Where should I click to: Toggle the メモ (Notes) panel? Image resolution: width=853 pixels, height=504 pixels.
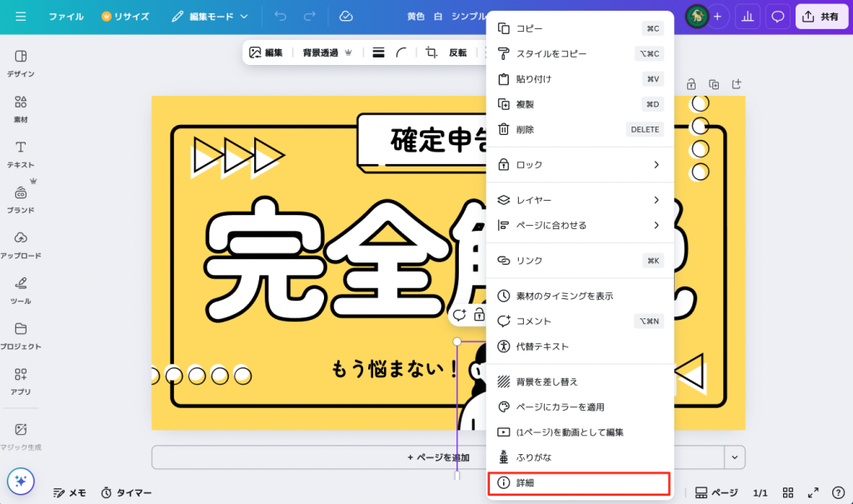point(69,492)
